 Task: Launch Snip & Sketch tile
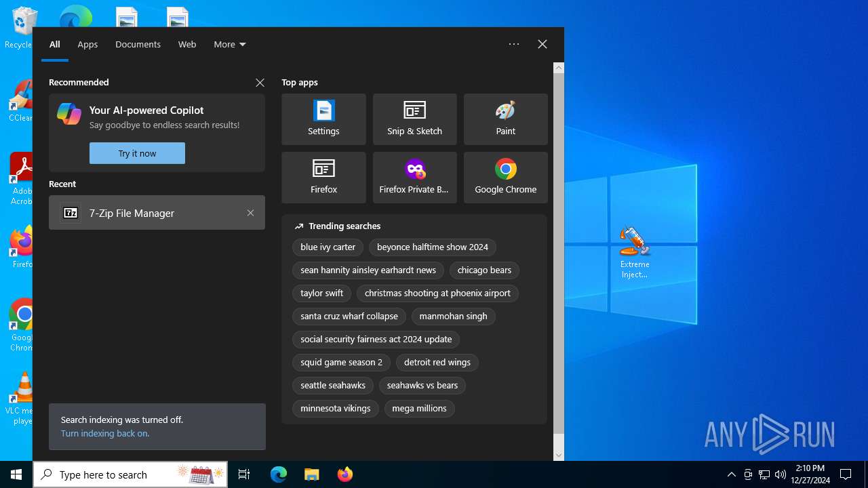pyautogui.click(x=414, y=119)
